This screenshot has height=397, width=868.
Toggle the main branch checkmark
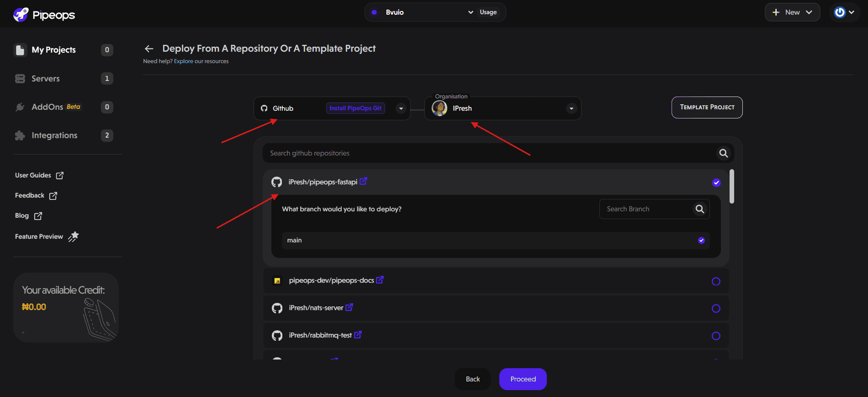701,240
